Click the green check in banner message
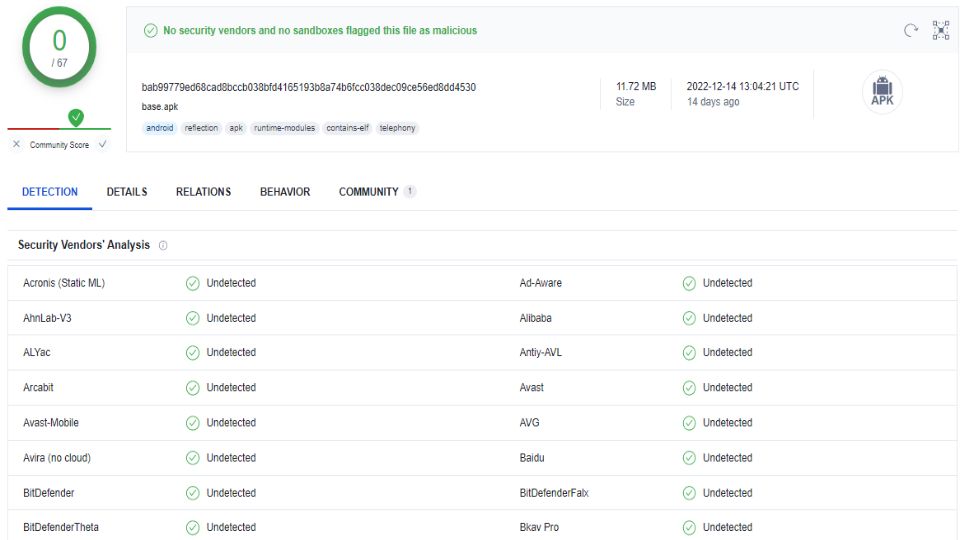 pyautogui.click(x=151, y=31)
